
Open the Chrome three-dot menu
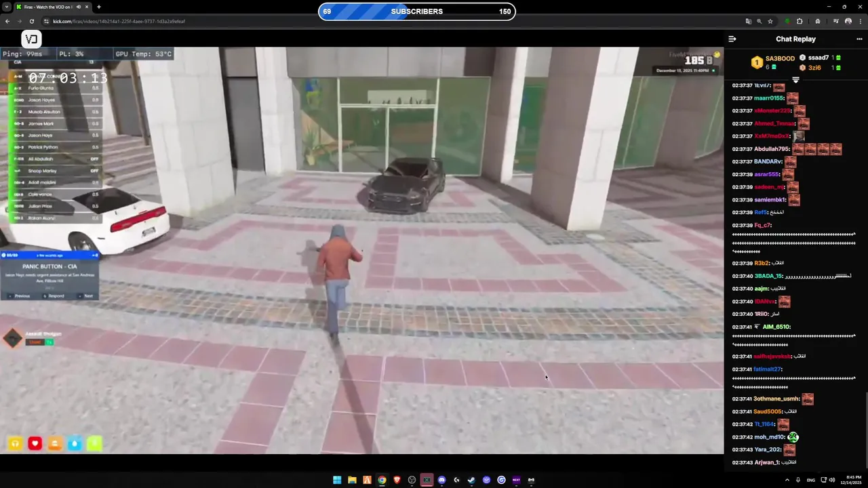click(859, 21)
